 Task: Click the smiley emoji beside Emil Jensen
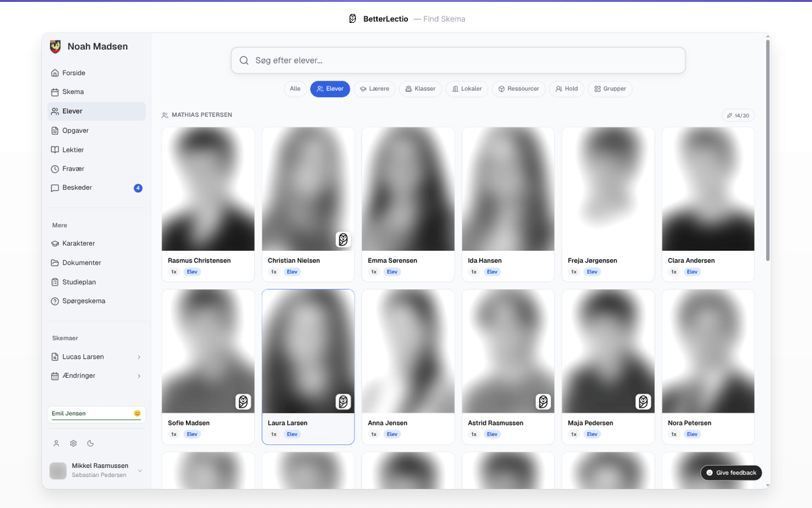[137, 413]
